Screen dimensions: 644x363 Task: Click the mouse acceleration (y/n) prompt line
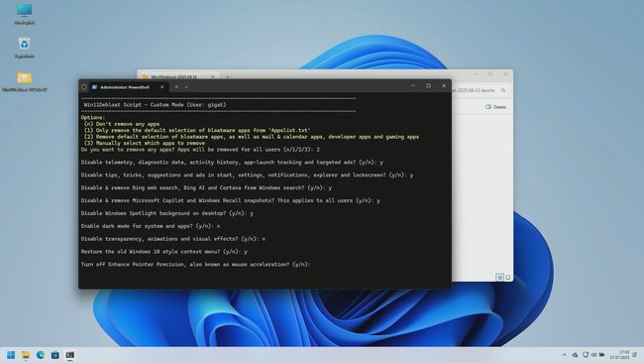[195, 265]
